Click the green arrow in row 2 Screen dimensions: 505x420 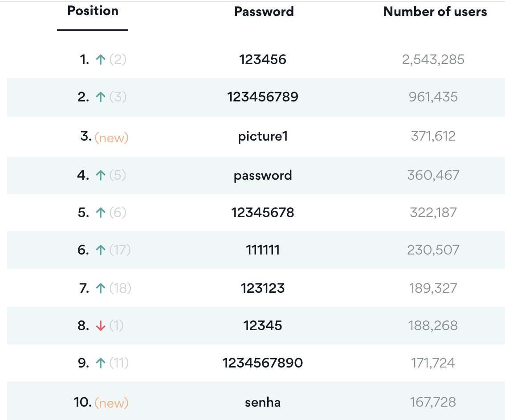101,97
